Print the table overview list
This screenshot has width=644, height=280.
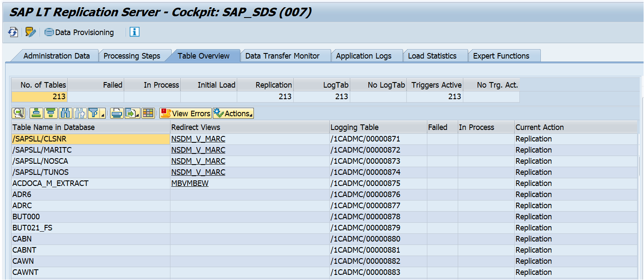coord(116,113)
